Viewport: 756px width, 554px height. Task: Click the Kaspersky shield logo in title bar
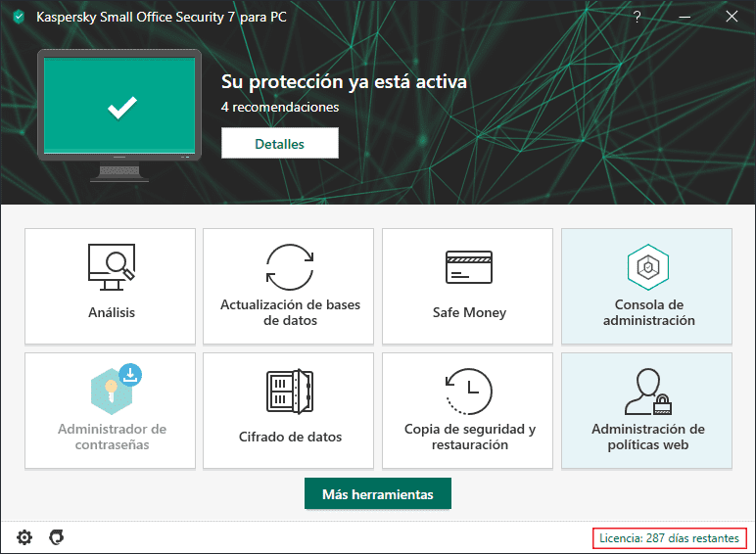point(18,17)
